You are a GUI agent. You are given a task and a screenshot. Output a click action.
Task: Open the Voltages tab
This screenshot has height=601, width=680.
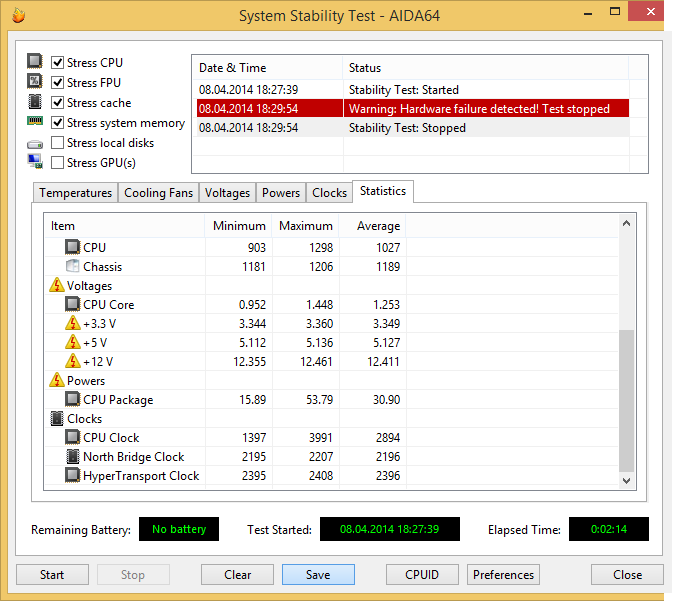pos(227,193)
